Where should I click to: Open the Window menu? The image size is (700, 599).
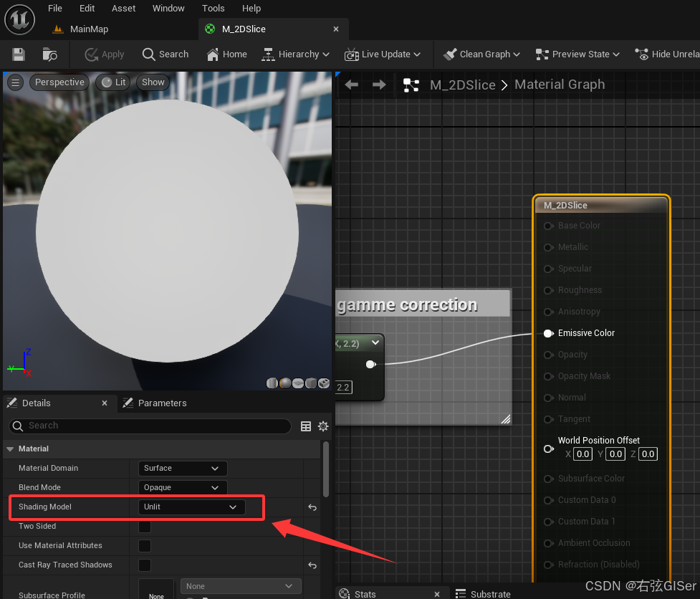pyautogui.click(x=168, y=9)
